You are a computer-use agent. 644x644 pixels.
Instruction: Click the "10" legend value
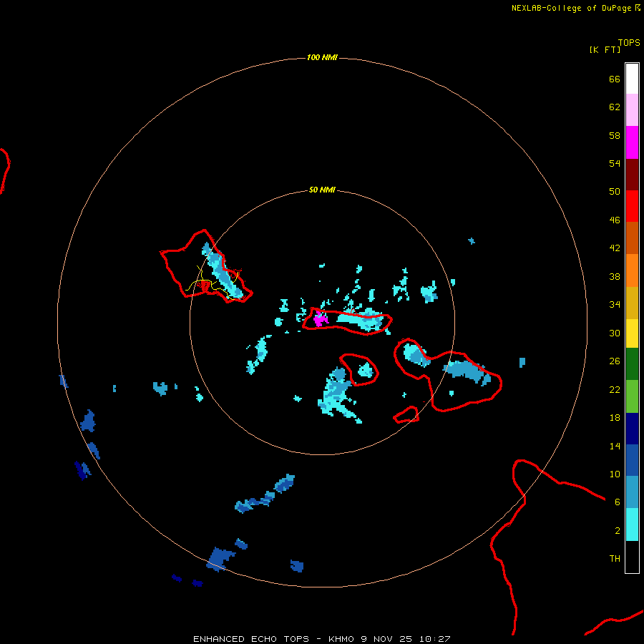click(615, 474)
